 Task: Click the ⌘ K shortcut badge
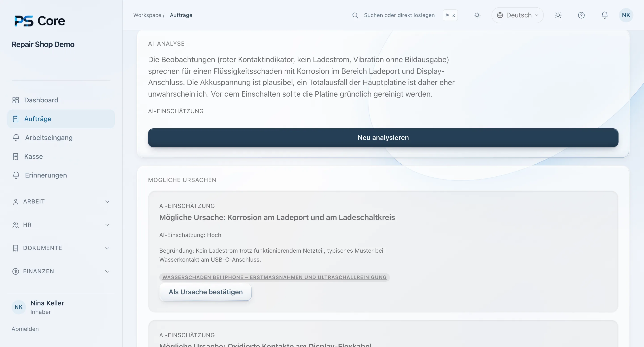tap(450, 15)
